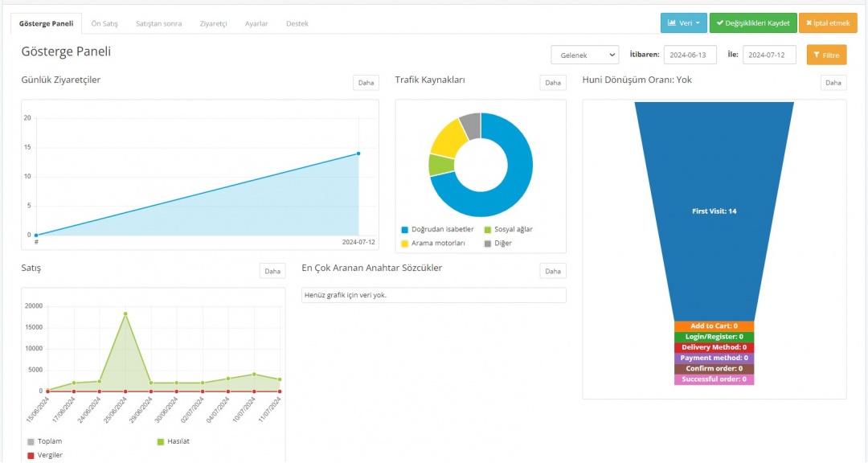Apply the filter using the Filtre button
The image size is (868, 463).
pos(826,55)
